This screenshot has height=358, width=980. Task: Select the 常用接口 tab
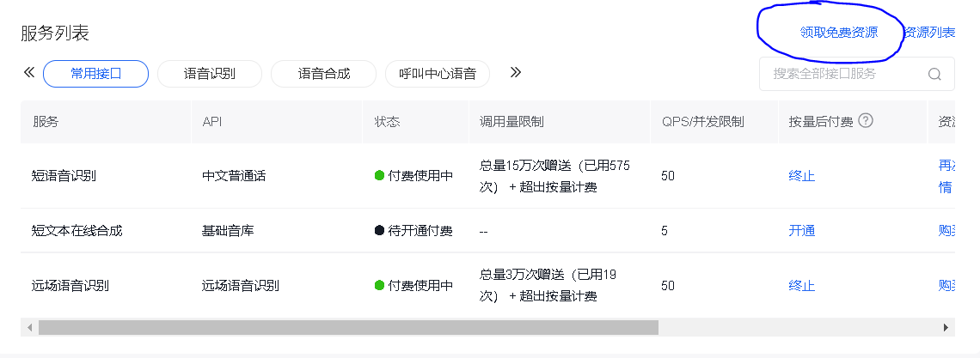[95, 74]
